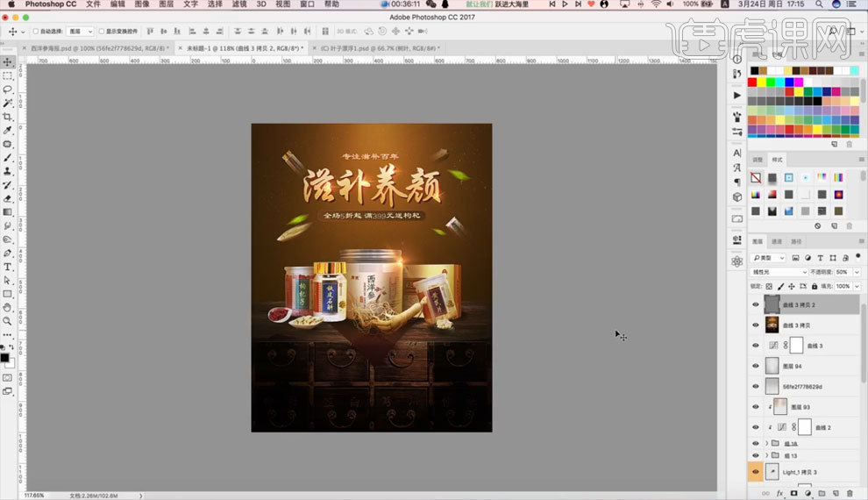This screenshot has width=868, height=500.
Task: Select the Hand tool
Action: (x=8, y=307)
